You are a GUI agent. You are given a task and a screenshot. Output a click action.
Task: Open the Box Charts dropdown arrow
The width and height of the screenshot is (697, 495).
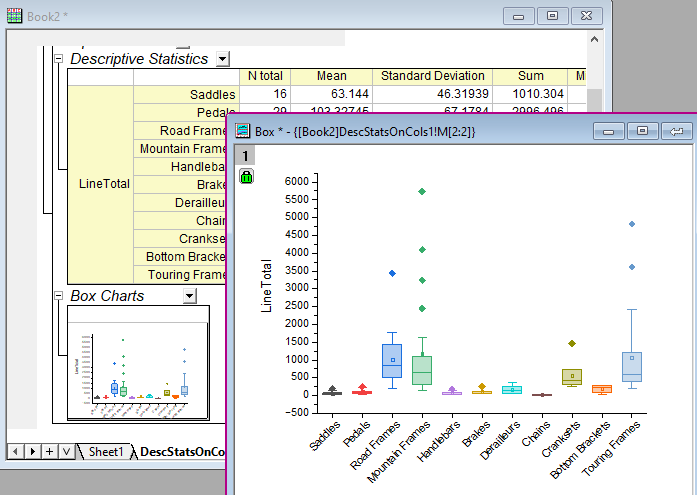coord(190,296)
